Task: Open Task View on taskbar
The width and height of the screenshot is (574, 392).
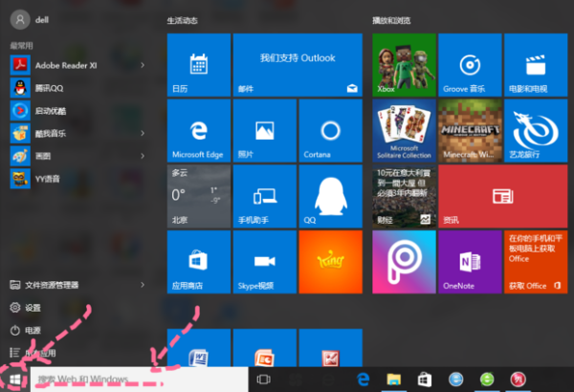Action: click(264, 380)
